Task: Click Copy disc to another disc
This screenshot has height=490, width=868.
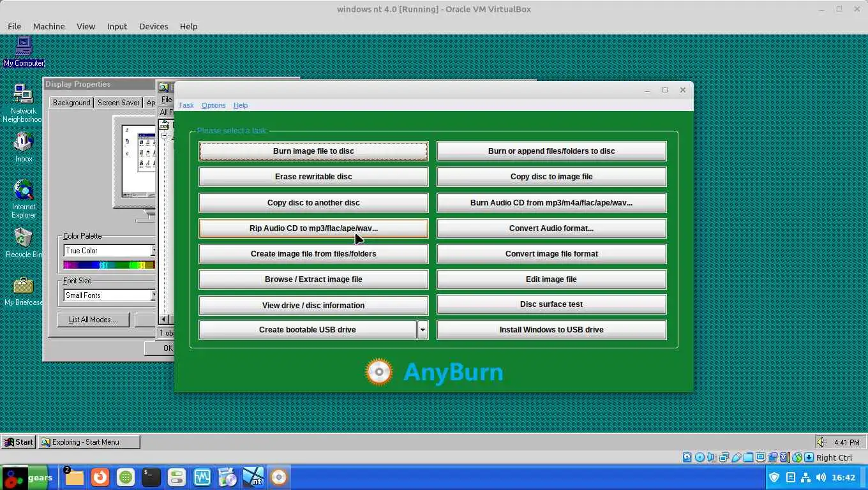Action: (313, 203)
